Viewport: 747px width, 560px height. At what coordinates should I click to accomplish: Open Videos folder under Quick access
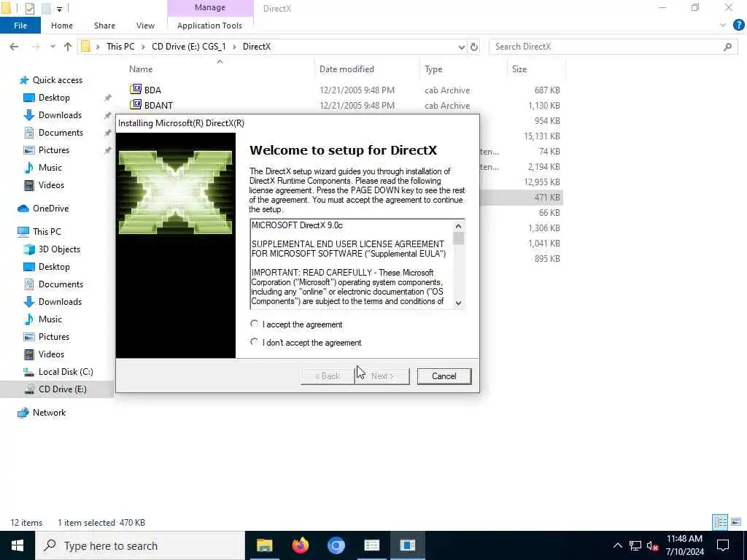pos(51,185)
